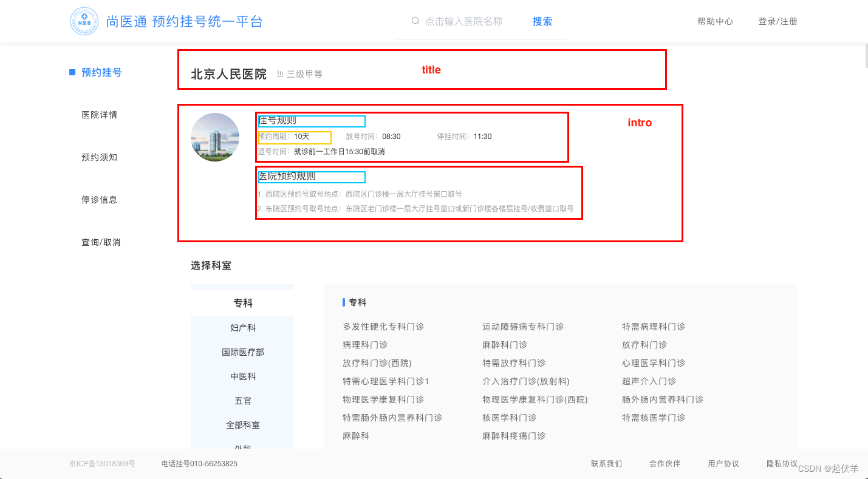Focus the 点击输入医院名称 search field

click(x=464, y=21)
